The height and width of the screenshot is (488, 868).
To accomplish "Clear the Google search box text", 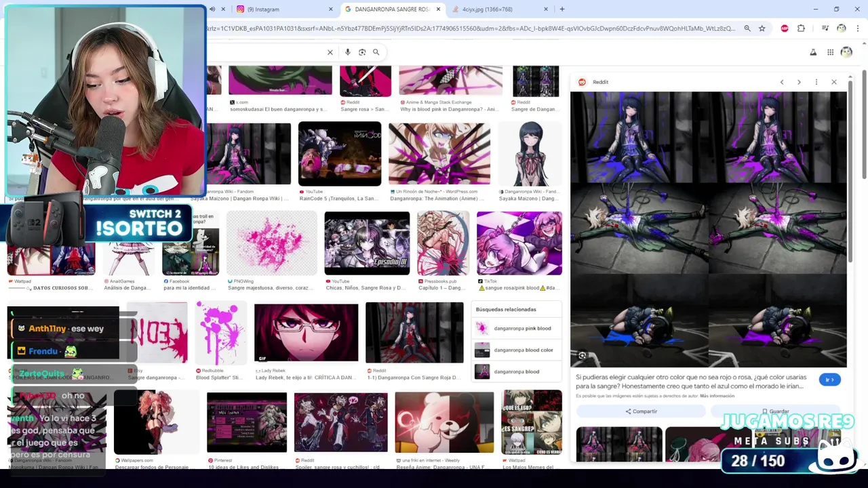I will [x=330, y=52].
